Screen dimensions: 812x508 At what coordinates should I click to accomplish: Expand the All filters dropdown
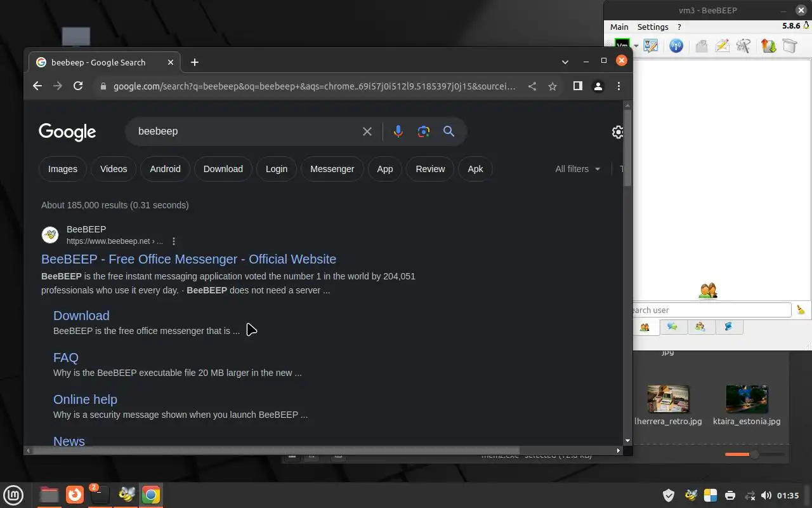[x=577, y=169]
